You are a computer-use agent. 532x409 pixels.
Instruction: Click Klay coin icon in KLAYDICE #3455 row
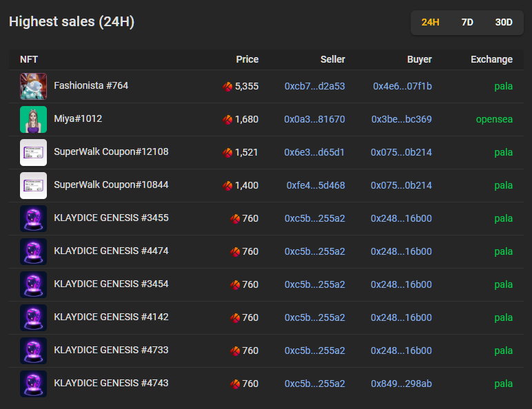coord(235,219)
